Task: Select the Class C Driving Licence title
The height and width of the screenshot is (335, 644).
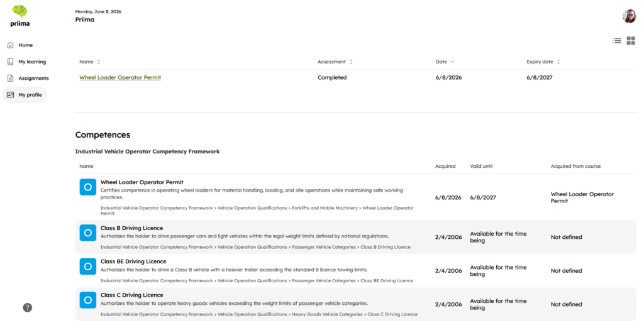Action: (132, 295)
